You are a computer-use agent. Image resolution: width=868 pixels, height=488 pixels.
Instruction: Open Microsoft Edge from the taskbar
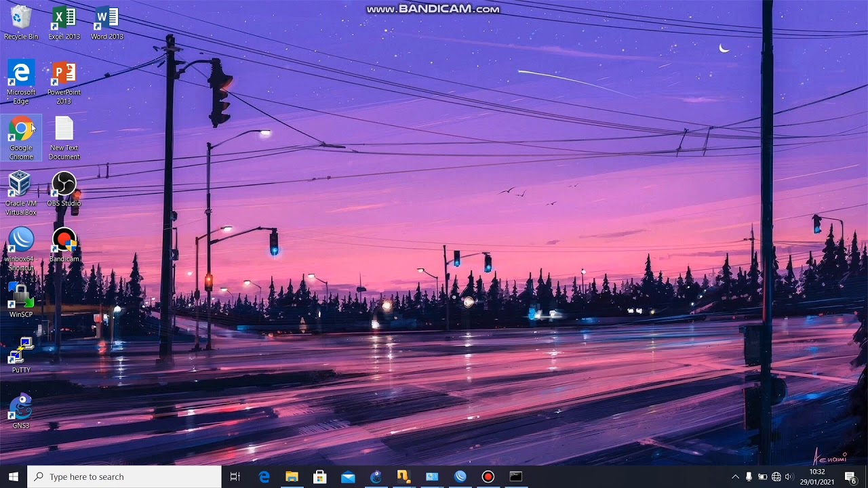point(264,476)
